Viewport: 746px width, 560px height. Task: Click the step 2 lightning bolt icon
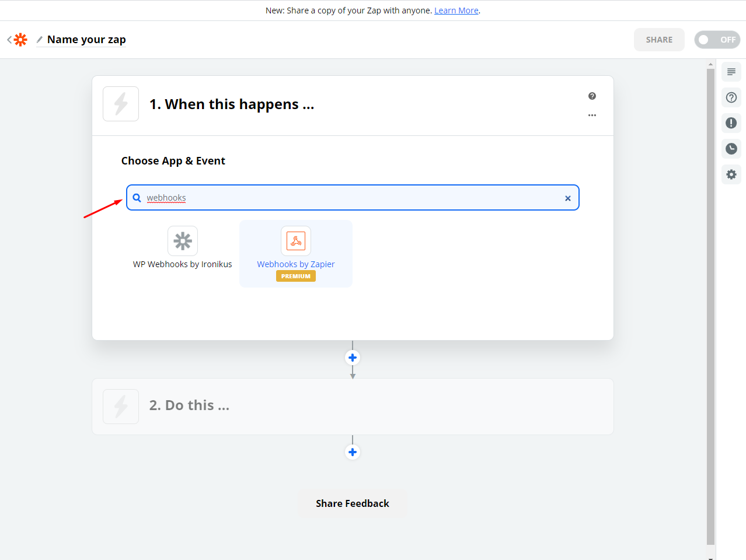click(121, 407)
